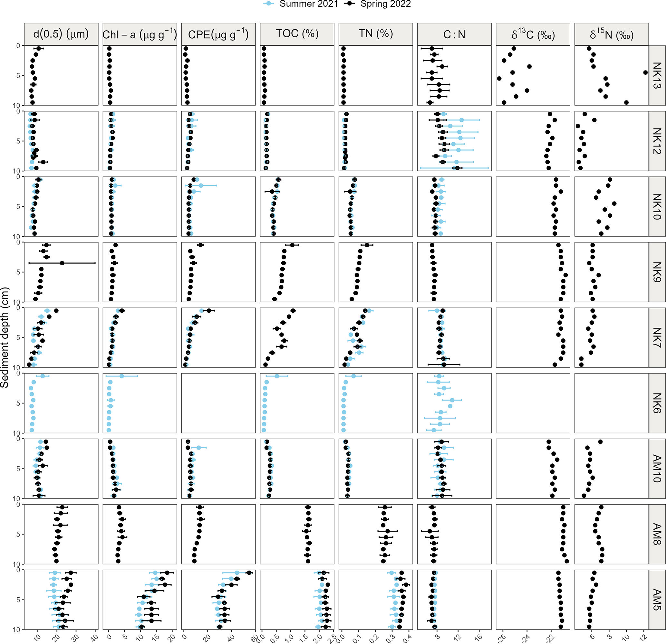
Task: Click the NK10 row strip label
Action: 657,206
